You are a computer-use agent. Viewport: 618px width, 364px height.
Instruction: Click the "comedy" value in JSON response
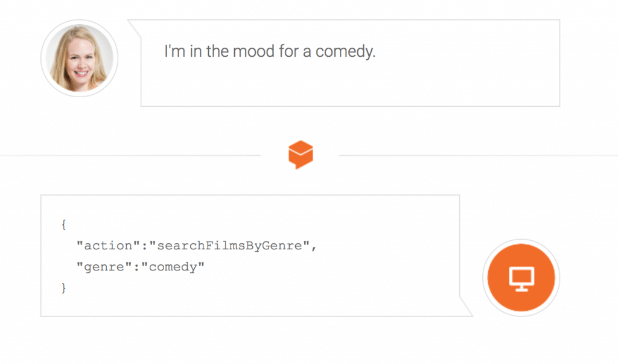173,266
